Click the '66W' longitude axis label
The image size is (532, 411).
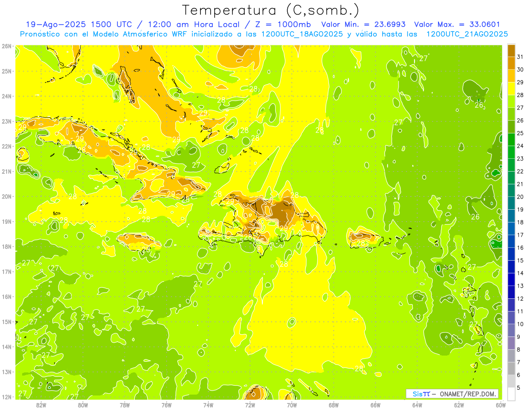376,405
